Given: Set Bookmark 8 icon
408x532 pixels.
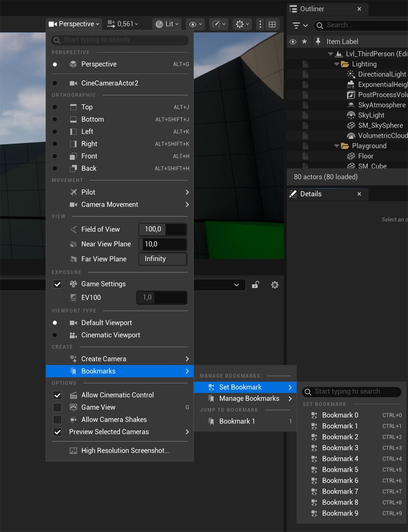Looking at the screenshot, I should [314, 503].
